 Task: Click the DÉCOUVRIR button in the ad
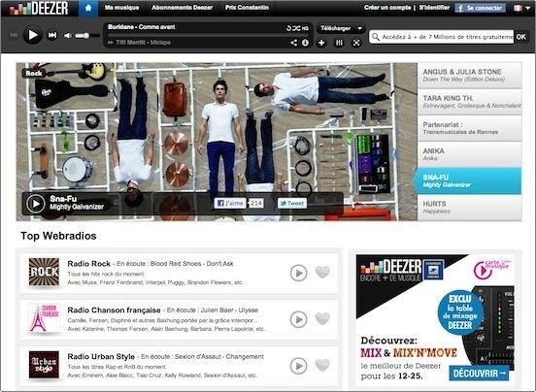coord(479,374)
